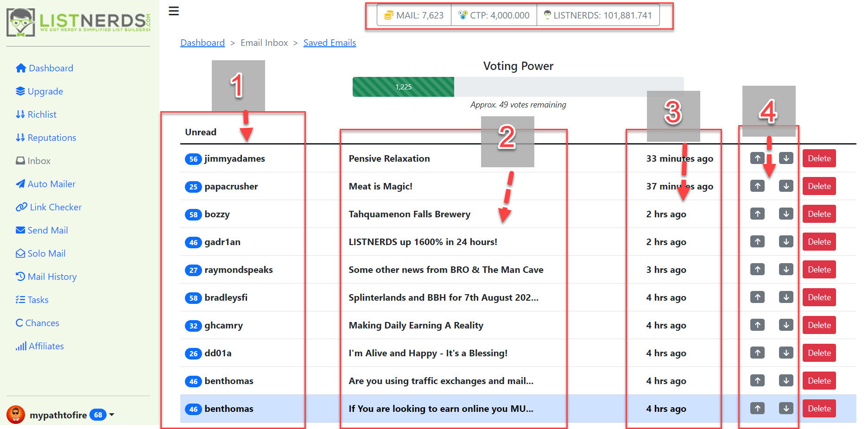The width and height of the screenshot is (868, 429).
Task: Downvote benthomas's traffic exchanges email
Action: coord(786,381)
